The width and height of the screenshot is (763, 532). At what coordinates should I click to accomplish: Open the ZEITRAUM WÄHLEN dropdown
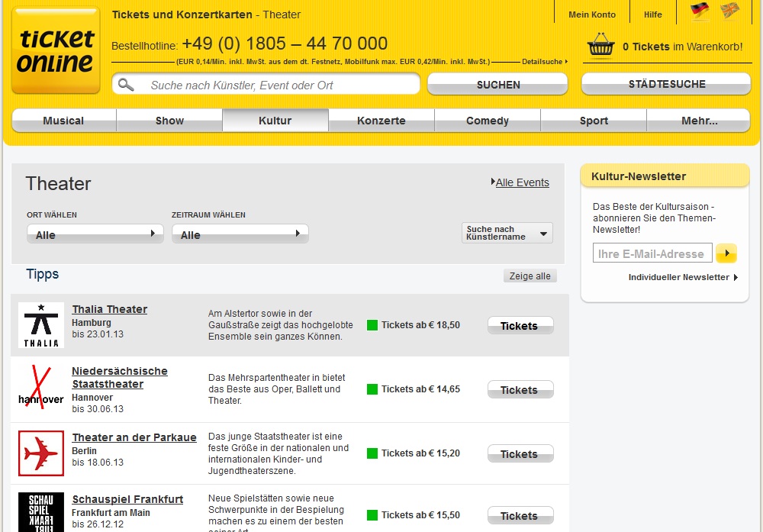click(240, 234)
